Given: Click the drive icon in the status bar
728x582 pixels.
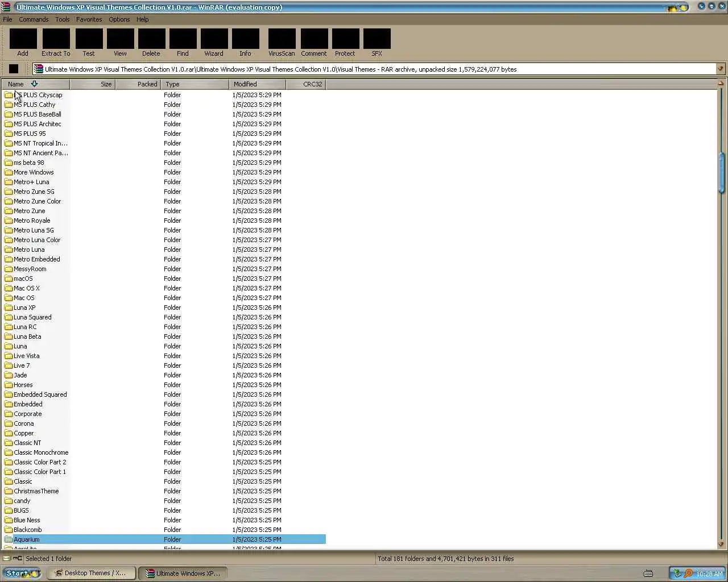Looking at the screenshot, I should (7, 559).
